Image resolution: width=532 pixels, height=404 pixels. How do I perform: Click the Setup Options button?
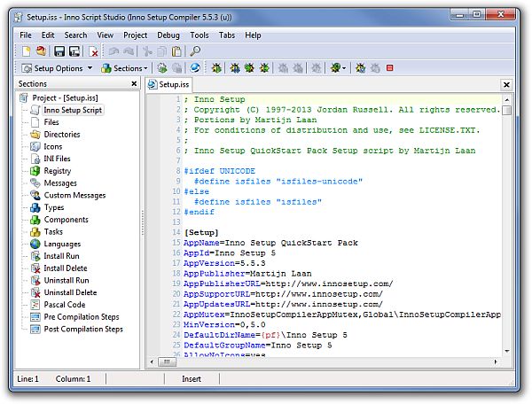pos(52,68)
